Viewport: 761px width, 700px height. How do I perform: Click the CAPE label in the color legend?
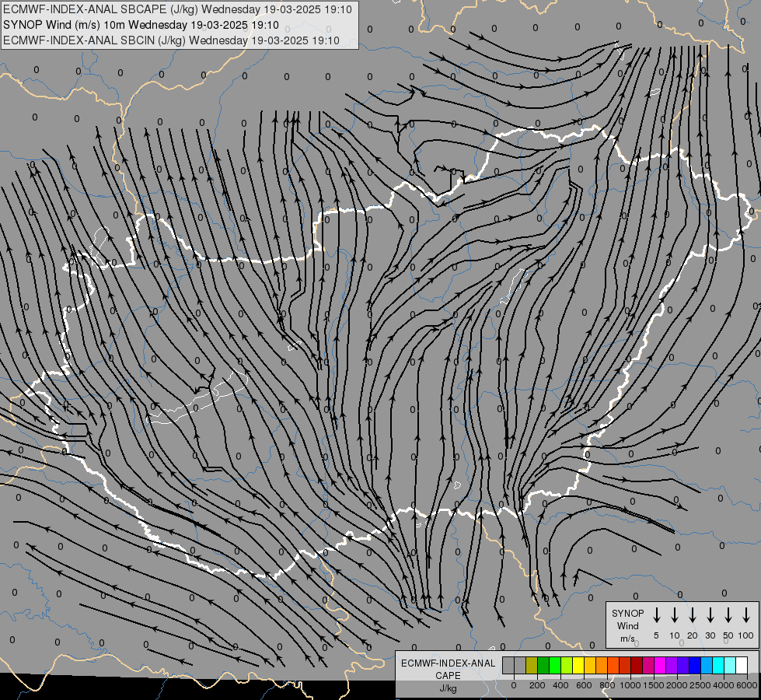coord(448,676)
